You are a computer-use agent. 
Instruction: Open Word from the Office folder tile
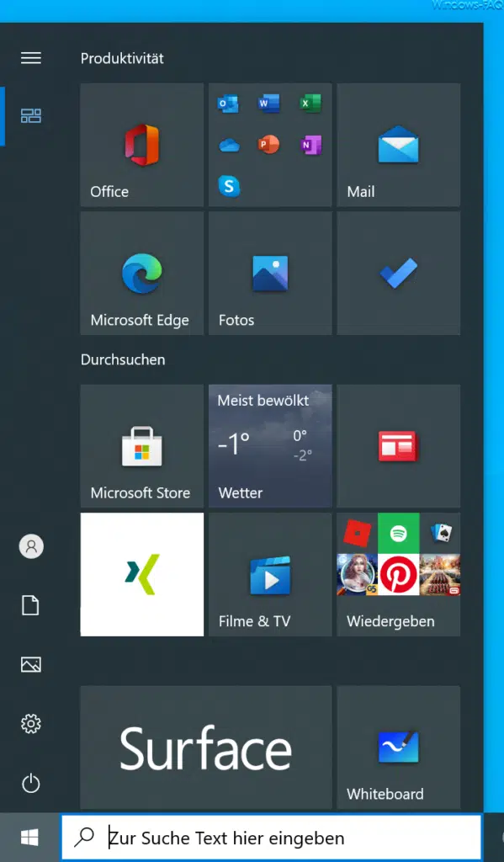coord(268,104)
